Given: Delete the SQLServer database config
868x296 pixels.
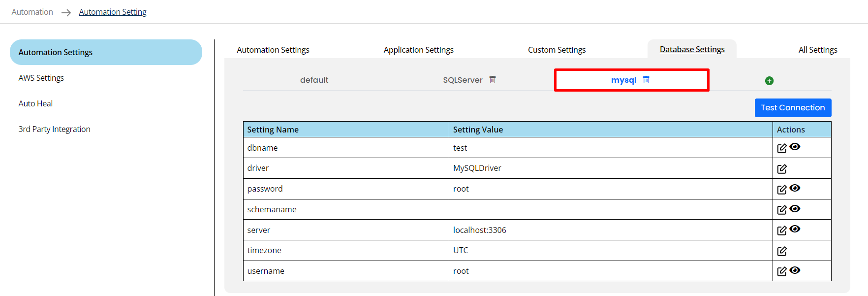Looking at the screenshot, I should click(x=493, y=80).
